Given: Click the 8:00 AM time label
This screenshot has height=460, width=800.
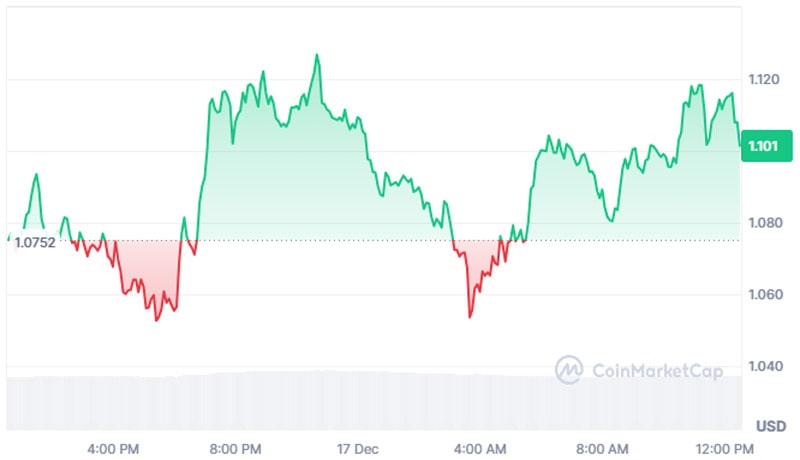Looking at the screenshot, I should coord(604,448).
